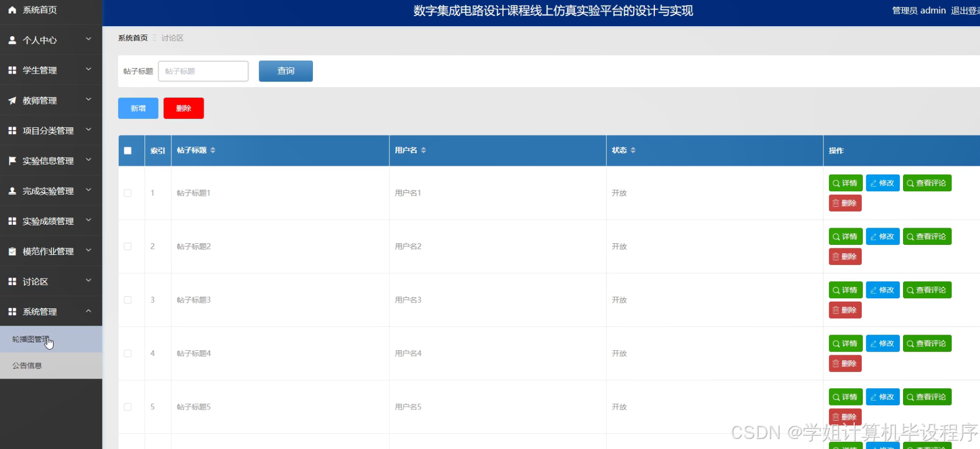Open 详情 for 帖子标题2 row
The width and height of the screenshot is (980, 449).
(846, 236)
